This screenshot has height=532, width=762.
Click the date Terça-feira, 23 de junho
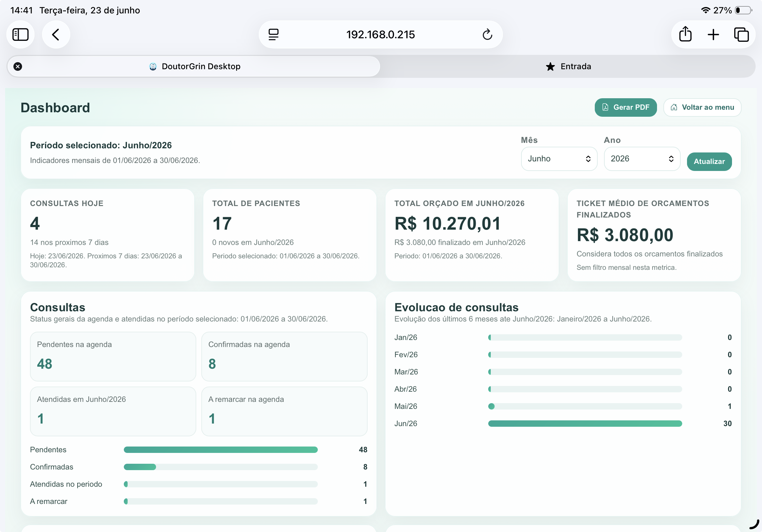point(90,10)
